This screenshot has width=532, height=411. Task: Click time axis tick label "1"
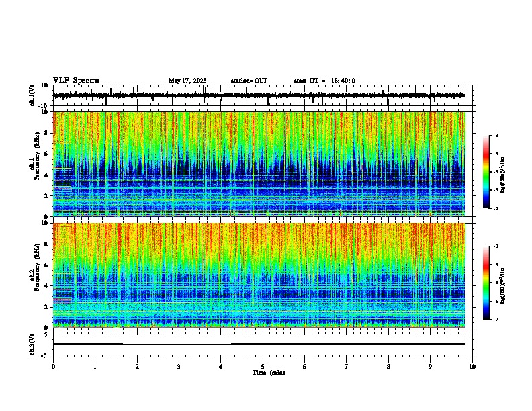pos(95,367)
